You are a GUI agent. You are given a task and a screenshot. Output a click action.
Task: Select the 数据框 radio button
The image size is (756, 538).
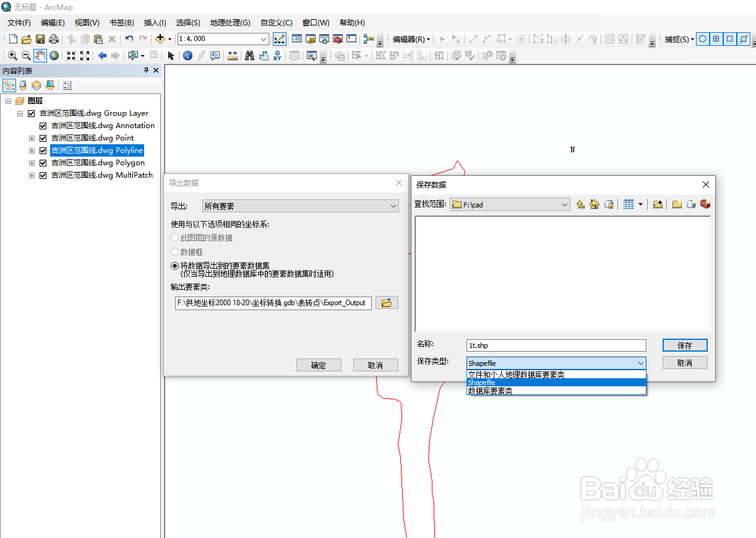175,252
